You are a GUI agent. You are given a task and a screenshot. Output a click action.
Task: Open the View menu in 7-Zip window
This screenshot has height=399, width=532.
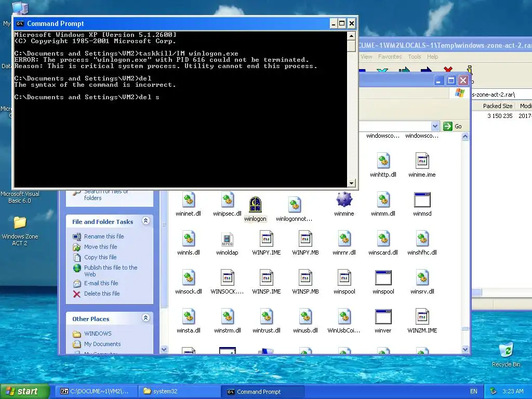tap(366, 57)
